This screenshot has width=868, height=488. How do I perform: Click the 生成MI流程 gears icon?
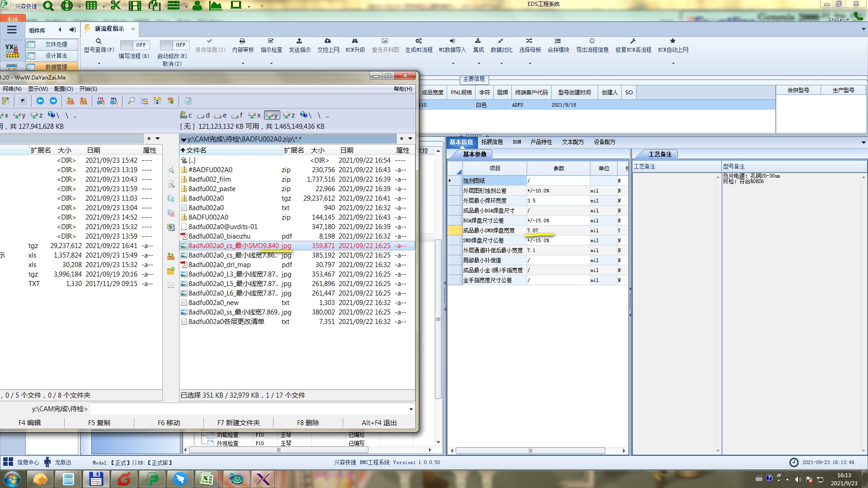419,41
